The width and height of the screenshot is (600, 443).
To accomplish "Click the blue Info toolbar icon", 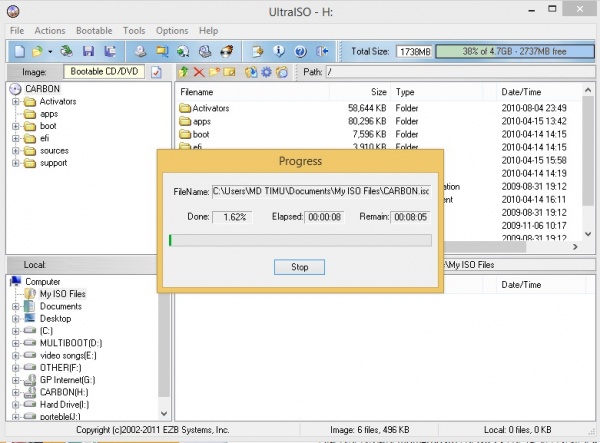I will click(x=277, y=50).
